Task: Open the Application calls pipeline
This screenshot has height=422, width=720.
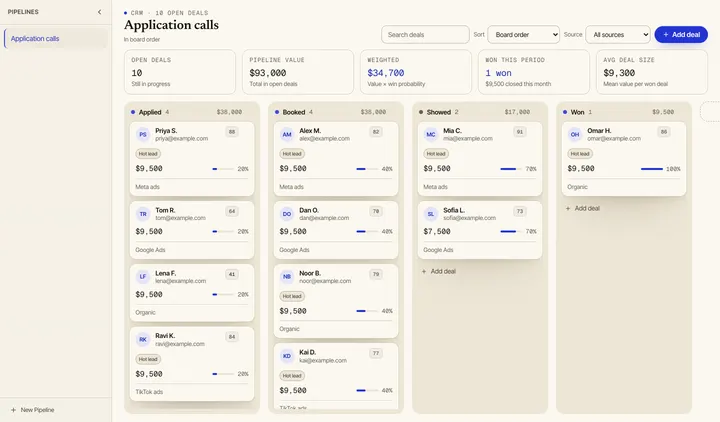Action: point(56,39)
